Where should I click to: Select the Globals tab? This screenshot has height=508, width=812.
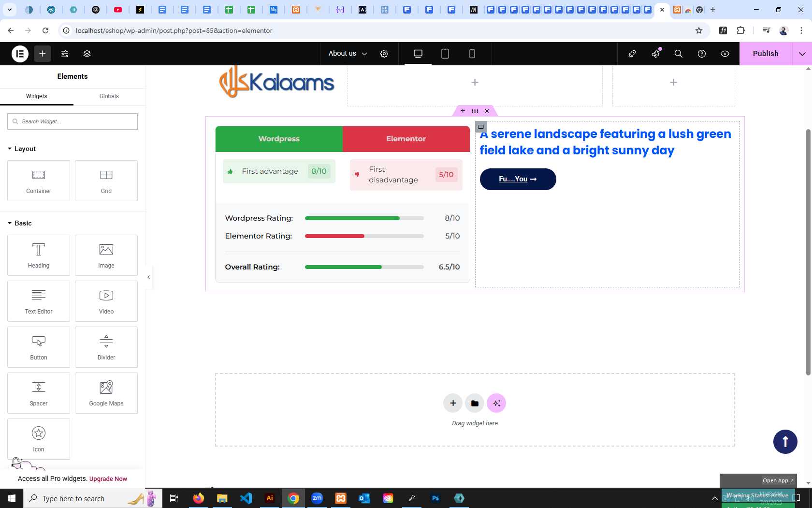(x=109, y=96)
